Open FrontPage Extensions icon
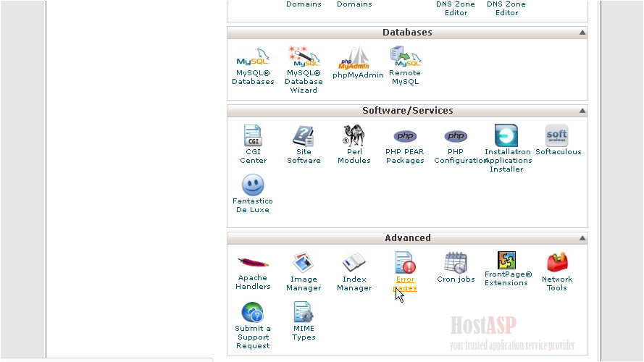The image size is (644, 362). coord(506,261)
